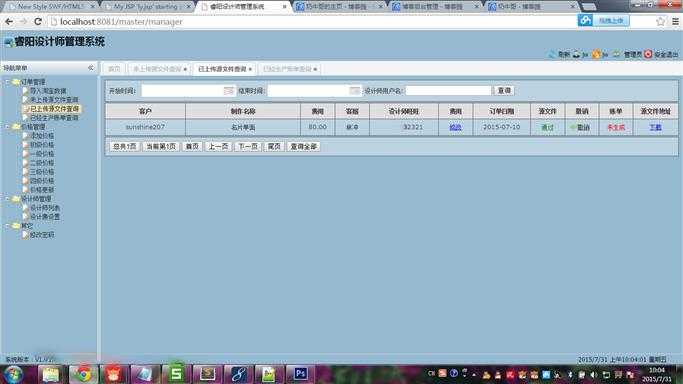Click the 2015-07-10 order date cell
The width and height of the screenshot is (683, 384).
coord(501,127)
